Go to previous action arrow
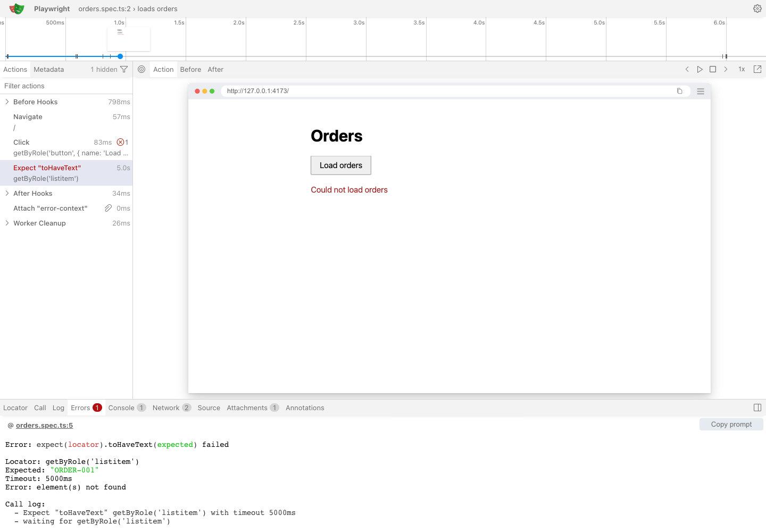Image resolution: width=766 pixels, height=532 pixels. 687,69
